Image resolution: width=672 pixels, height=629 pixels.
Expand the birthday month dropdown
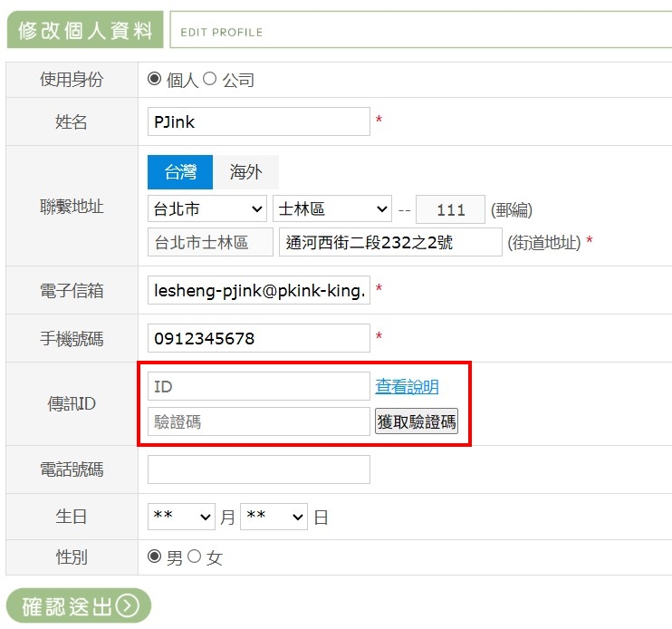point(181,517)
